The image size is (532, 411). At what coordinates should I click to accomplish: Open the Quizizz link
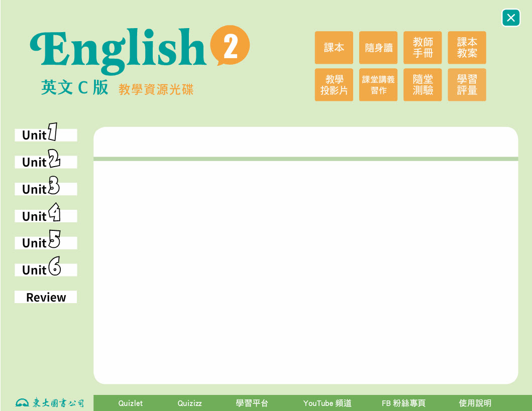(189, 403)
